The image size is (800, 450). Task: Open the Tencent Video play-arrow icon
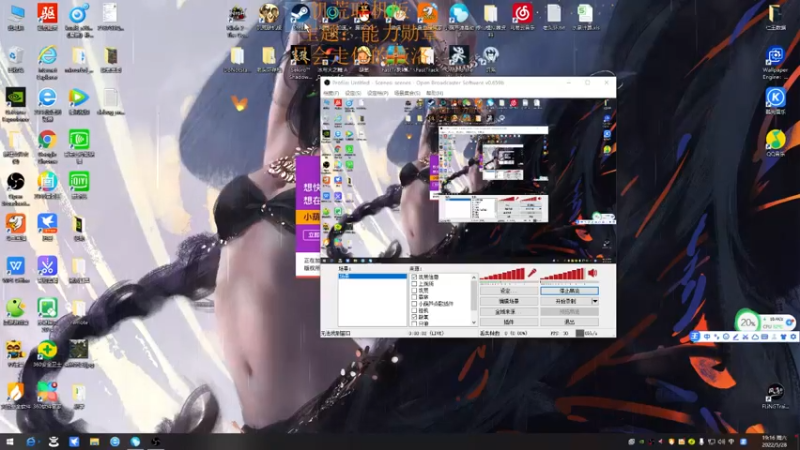point(79,99)
